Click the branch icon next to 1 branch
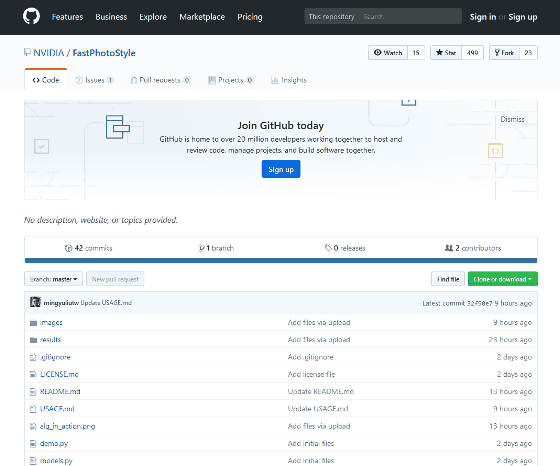This screenshot has height=466, width=560. click(201, 248)
